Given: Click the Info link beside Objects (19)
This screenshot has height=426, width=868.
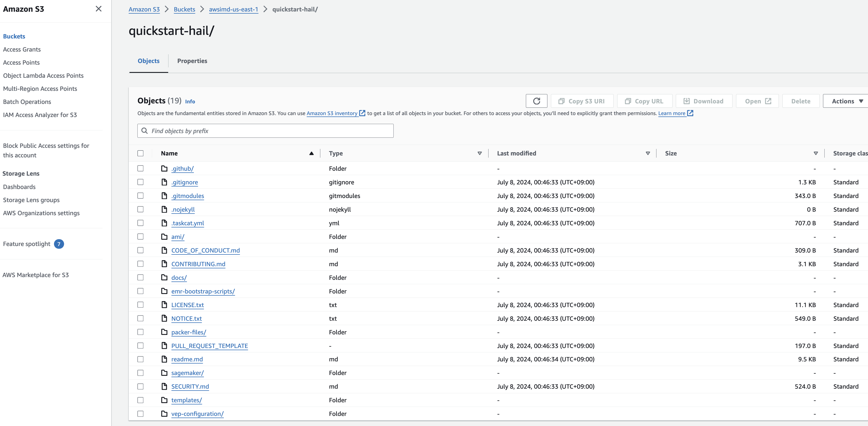Looking at the screenshot, I should coord(190,101).
